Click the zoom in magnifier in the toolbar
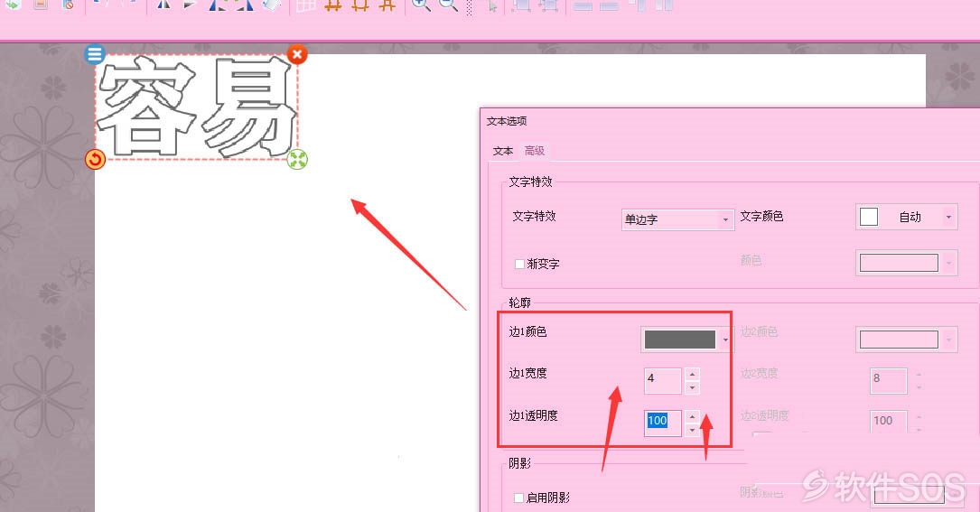 421,5
